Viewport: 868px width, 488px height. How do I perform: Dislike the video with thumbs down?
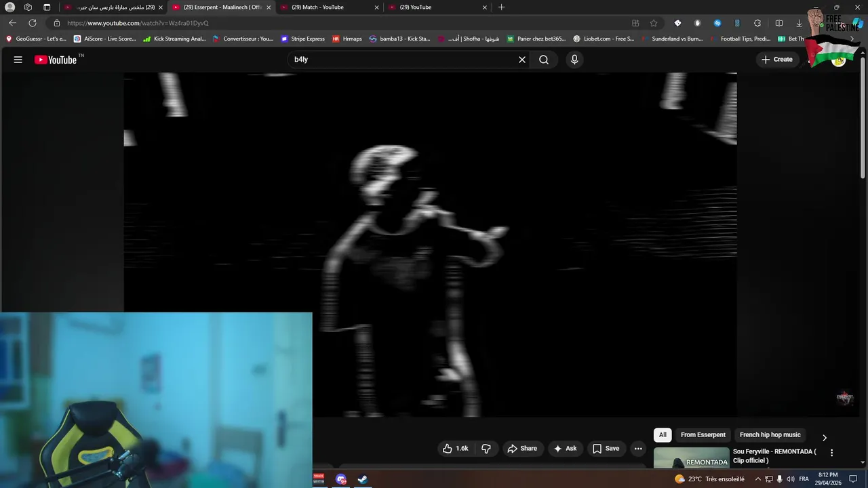click(486, 449)
